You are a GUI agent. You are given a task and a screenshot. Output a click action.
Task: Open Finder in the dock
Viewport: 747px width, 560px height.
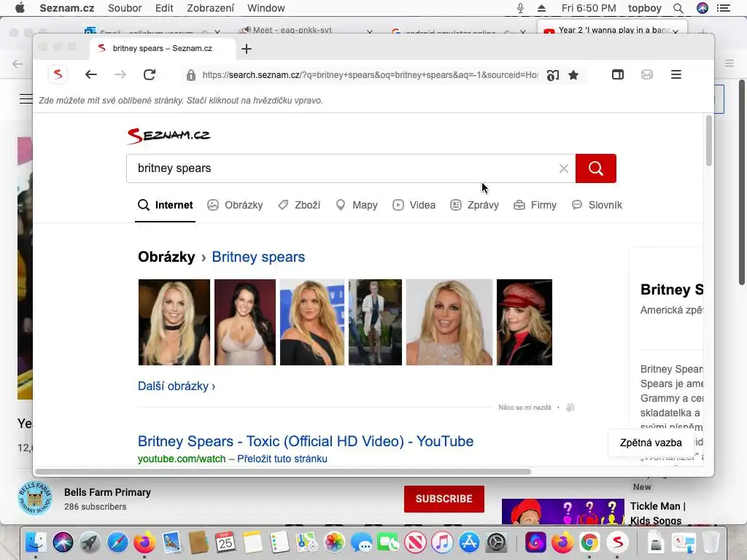click(x=35, y=542)
